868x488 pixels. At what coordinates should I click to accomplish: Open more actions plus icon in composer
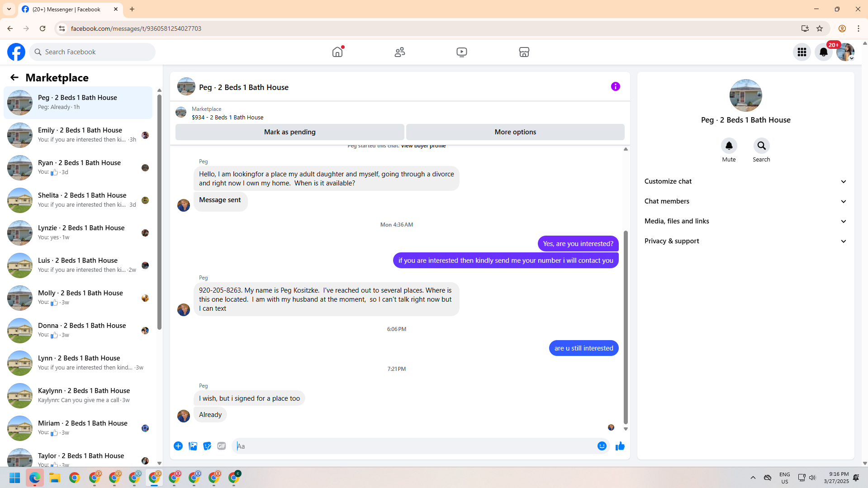178,446
